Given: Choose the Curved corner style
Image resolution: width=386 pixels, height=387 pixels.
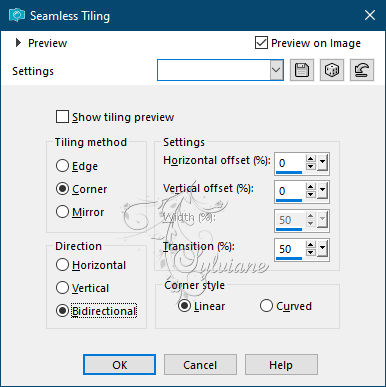Looking at the screenshot, I should click(x=266, y=306).
